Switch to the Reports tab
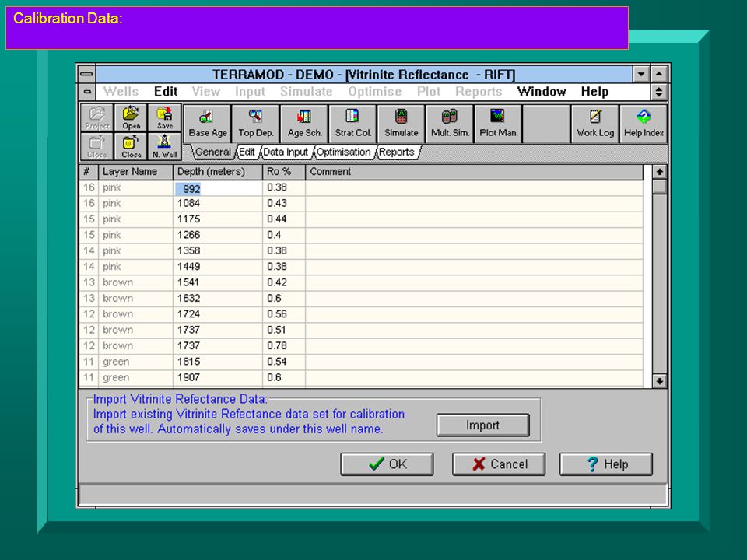 pyautogui.click(x=396, y=152)
